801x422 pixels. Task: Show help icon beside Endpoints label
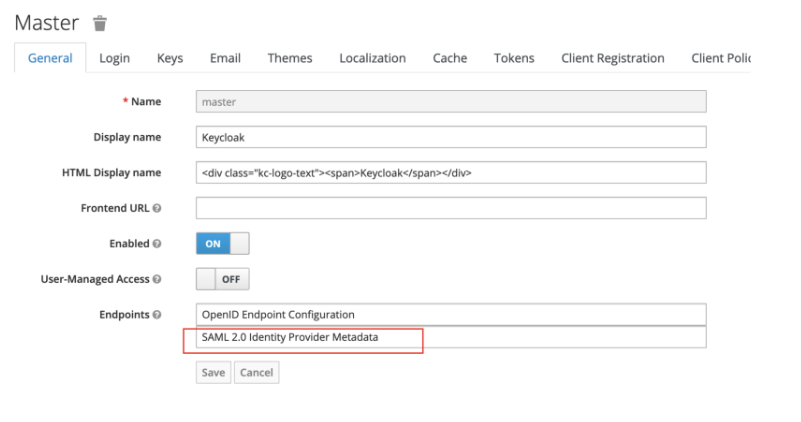(157, 315)
